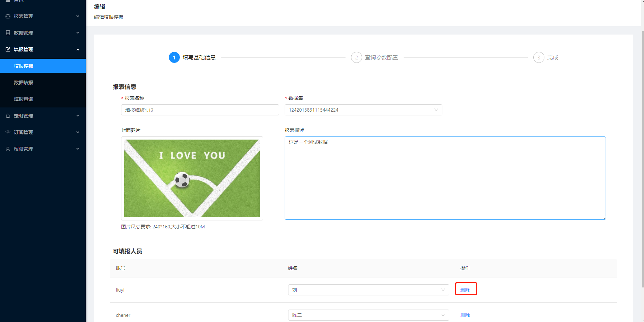The image size is (644, 322).
Task: Click the I LOVE YOU cover image
Action: pyautogui.click(x=192, y=178)
